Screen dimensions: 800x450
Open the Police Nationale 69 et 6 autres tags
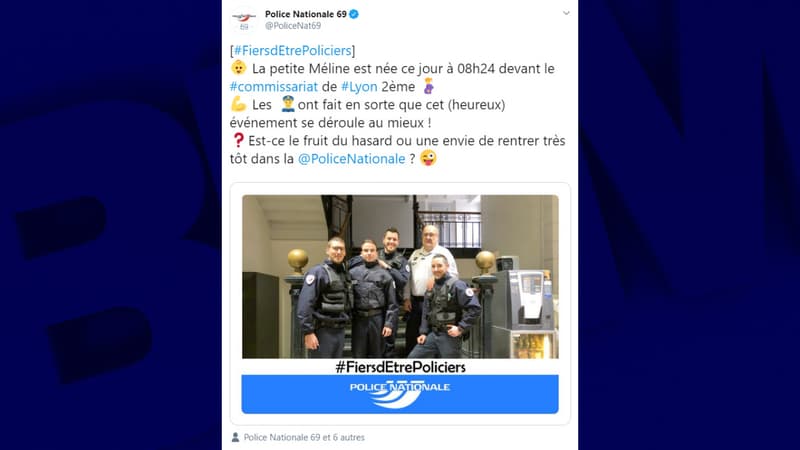304,437
